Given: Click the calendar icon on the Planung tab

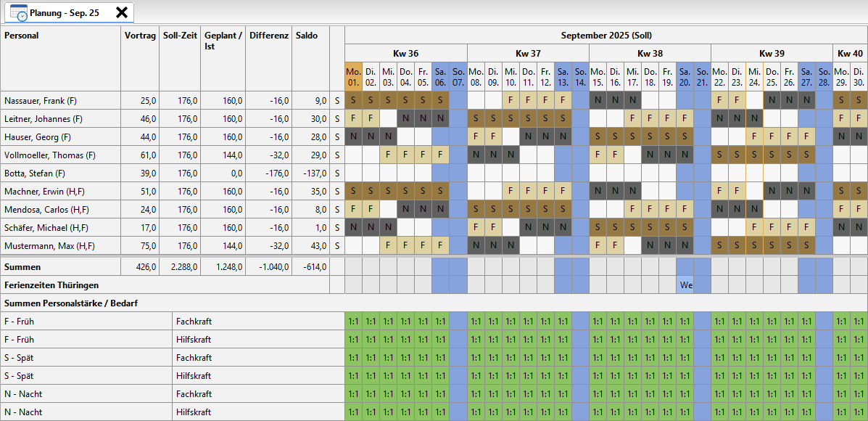Looking at the screenshot, I should (18, 13).
